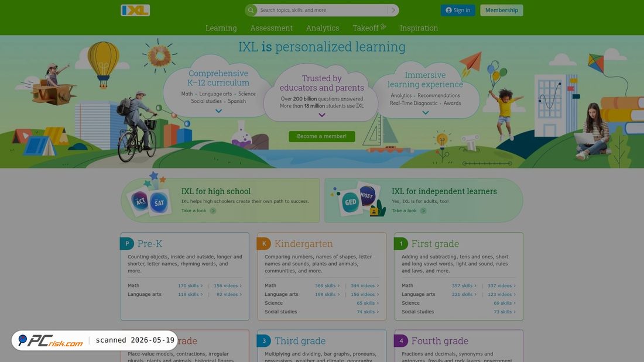Open Kindergarten Language arts 198 skills
The image size is (644, 362).
(327, 294)
